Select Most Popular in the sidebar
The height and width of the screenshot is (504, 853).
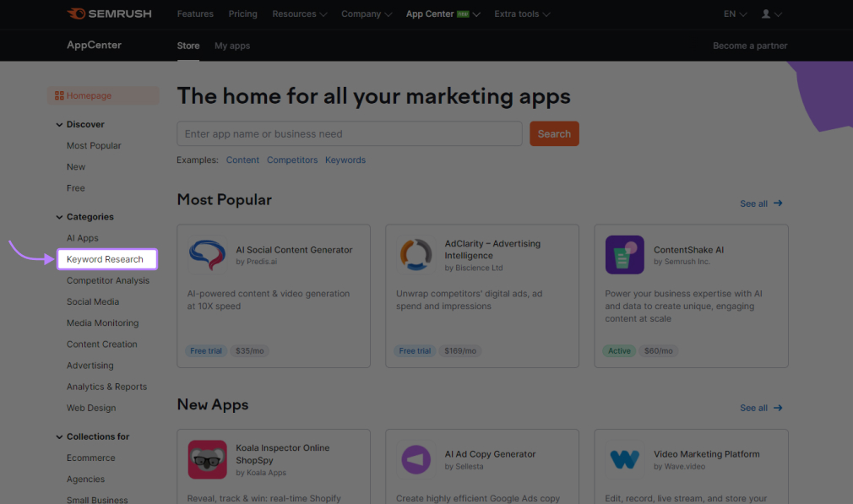[x=94, y=146]
